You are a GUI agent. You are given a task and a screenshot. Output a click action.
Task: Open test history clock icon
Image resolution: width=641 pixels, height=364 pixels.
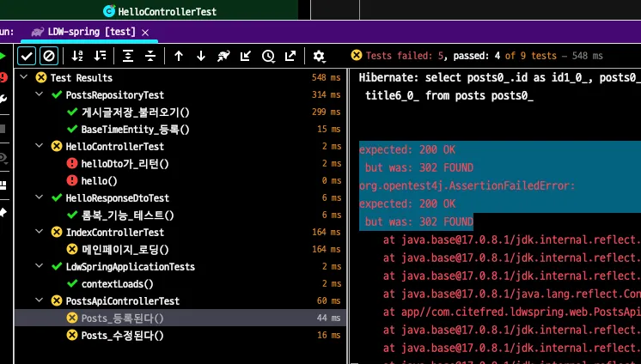click(268, 56)
